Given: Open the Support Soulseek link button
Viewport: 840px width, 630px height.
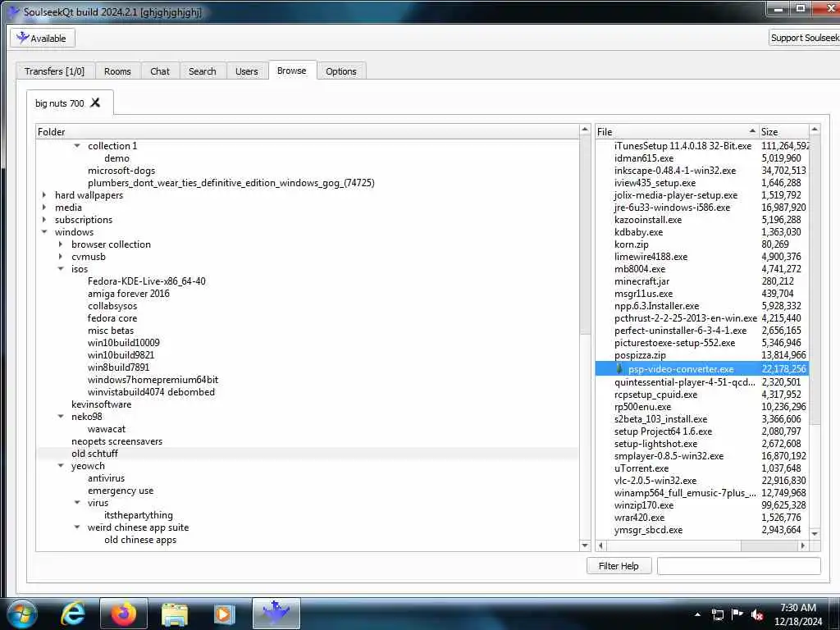Looking at the screenshot, I should click(x=805, y=38).
